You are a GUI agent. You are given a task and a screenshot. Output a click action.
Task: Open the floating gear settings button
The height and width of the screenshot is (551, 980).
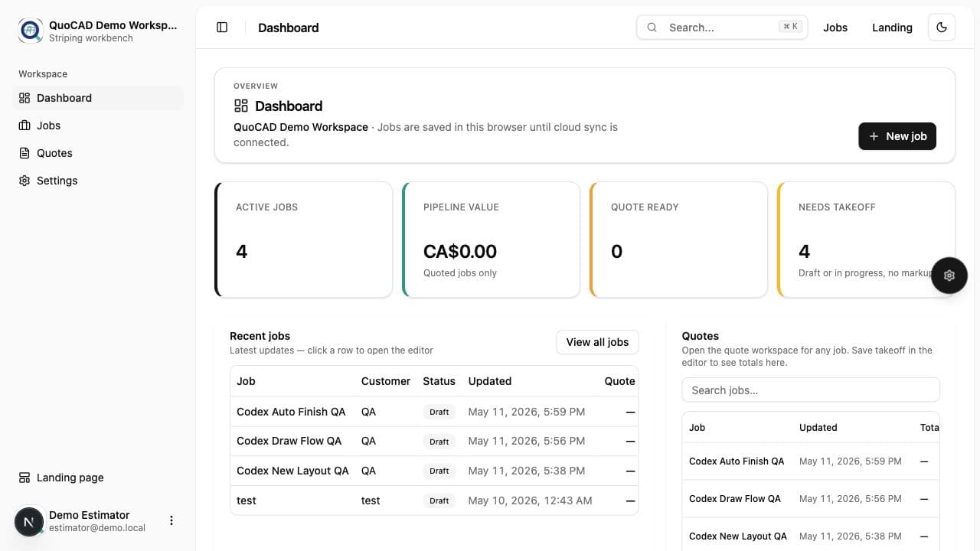click(949, 275)
